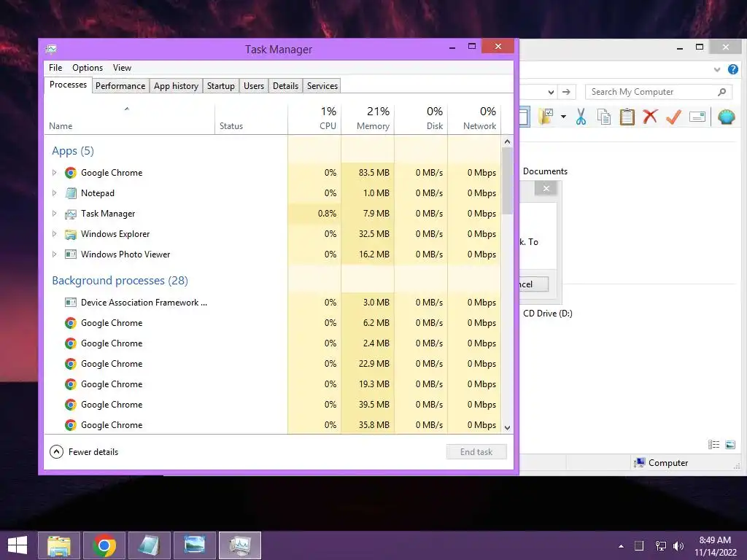Select the Processes tab
The width and height of the screenshot is (747, 560).
click(x=68, y=85)
